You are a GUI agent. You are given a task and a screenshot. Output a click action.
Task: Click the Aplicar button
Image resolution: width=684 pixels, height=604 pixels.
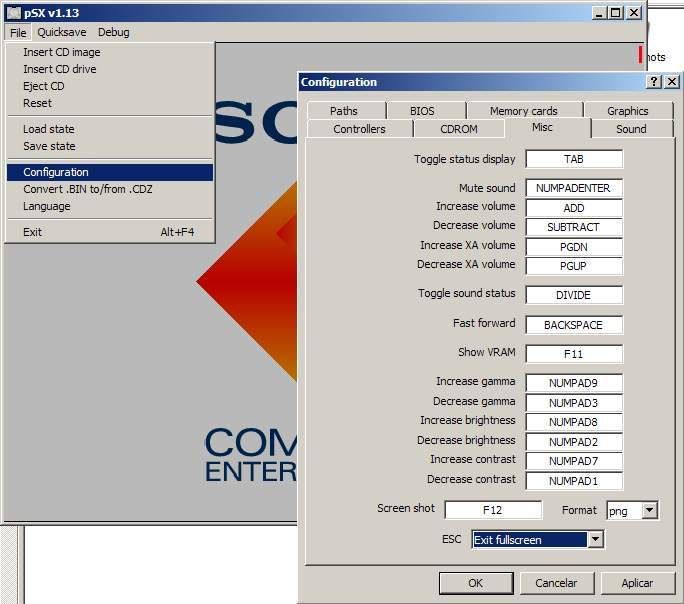click(x=637, y=583)
